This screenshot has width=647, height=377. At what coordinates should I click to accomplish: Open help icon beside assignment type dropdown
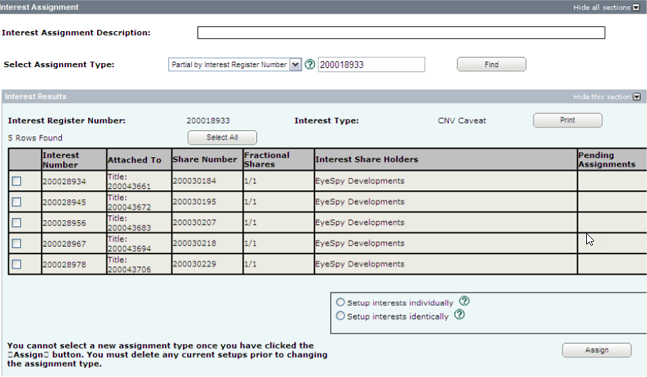click(x=310, y=65)
